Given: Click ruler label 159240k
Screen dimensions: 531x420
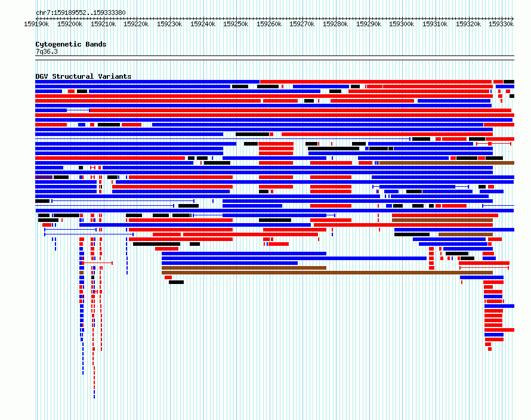Looking at the screenshot, I should pos(202,24).
